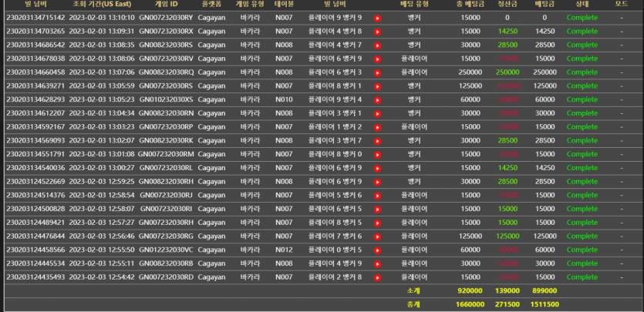Click the 총 베팅금 column header
Viewport: 644px width, 312px height.
pyautogui.click(x=470, y=4)
